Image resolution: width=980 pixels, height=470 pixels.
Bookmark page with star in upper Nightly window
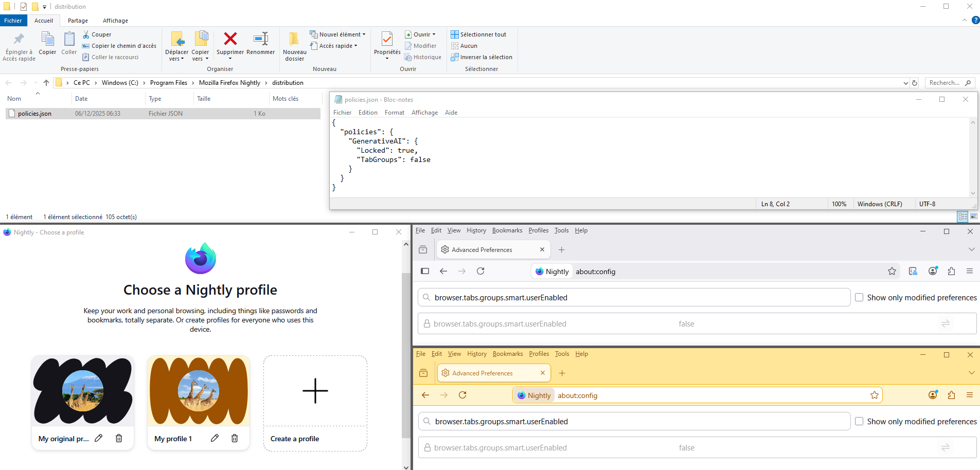(892, 271)
